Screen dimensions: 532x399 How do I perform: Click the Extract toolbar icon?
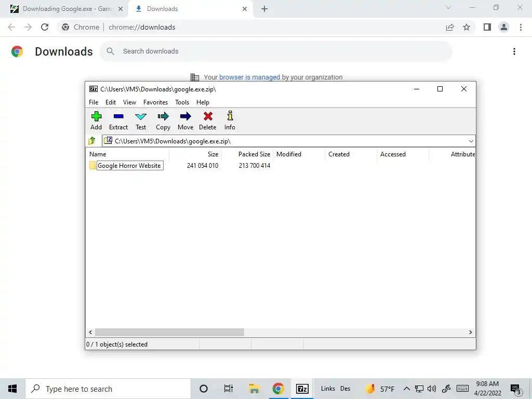118,121
